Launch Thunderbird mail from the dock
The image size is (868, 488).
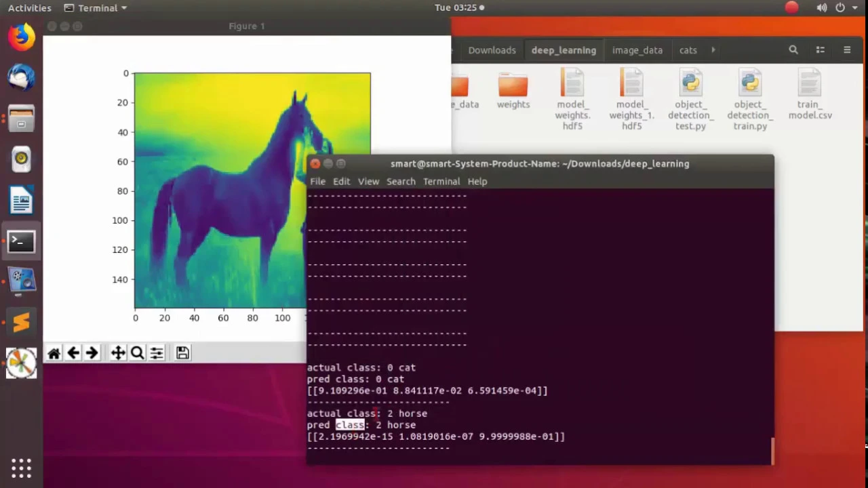(21, 77)
